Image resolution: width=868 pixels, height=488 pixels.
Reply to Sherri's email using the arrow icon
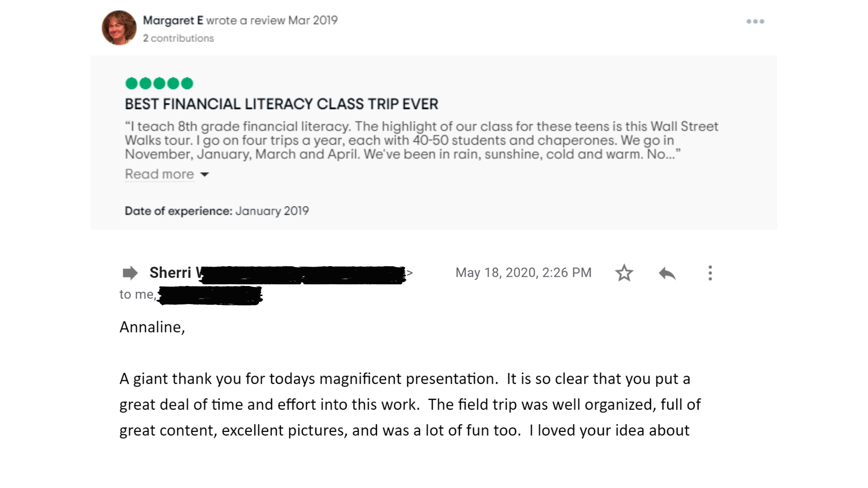(x=667, y=273)
